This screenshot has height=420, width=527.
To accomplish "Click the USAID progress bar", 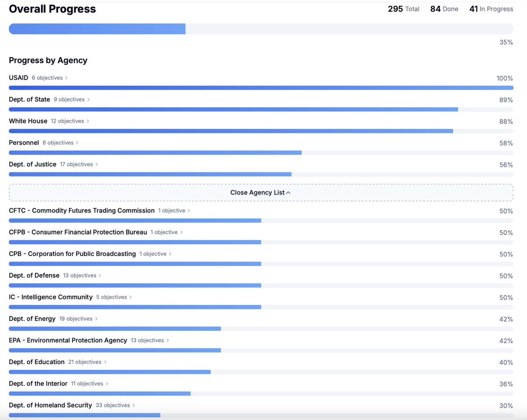I will click(261, 88).
